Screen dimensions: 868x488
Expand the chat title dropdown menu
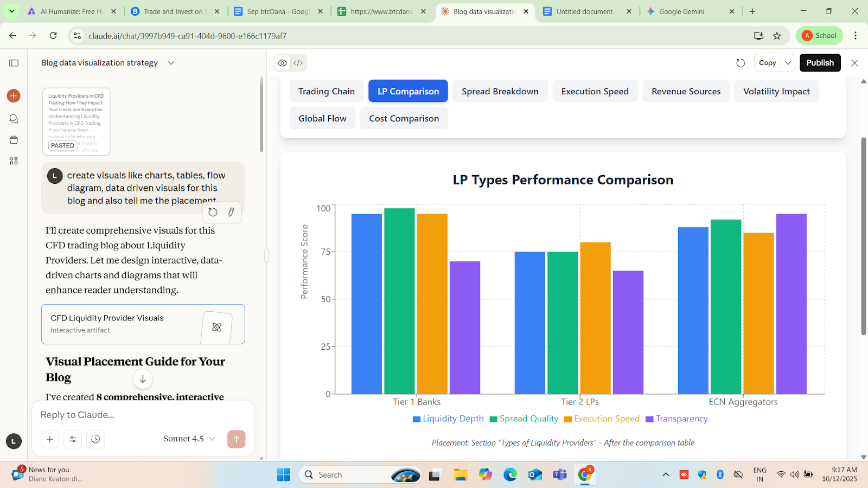171,63
